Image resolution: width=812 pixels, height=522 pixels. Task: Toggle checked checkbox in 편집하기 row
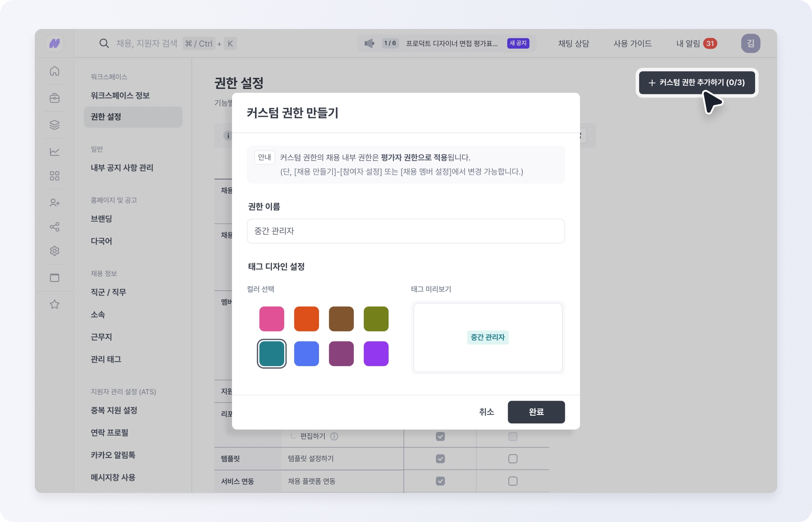coord(440,436)
